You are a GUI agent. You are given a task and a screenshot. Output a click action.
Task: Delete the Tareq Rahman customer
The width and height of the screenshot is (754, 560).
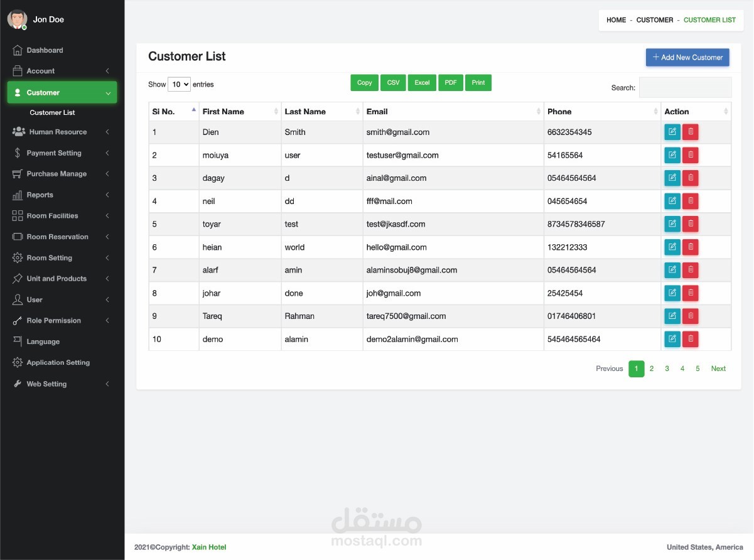click(x=691, y=316)
